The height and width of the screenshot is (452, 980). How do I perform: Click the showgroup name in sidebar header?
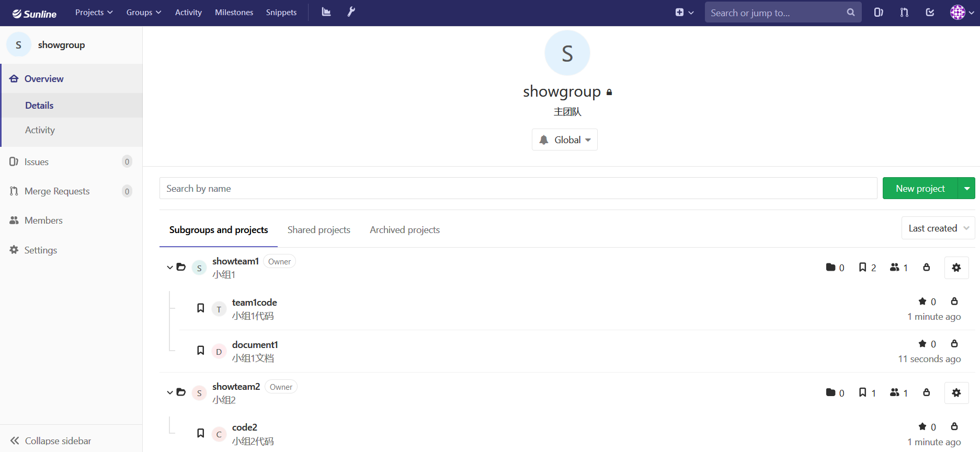click(x=61, y=45)
